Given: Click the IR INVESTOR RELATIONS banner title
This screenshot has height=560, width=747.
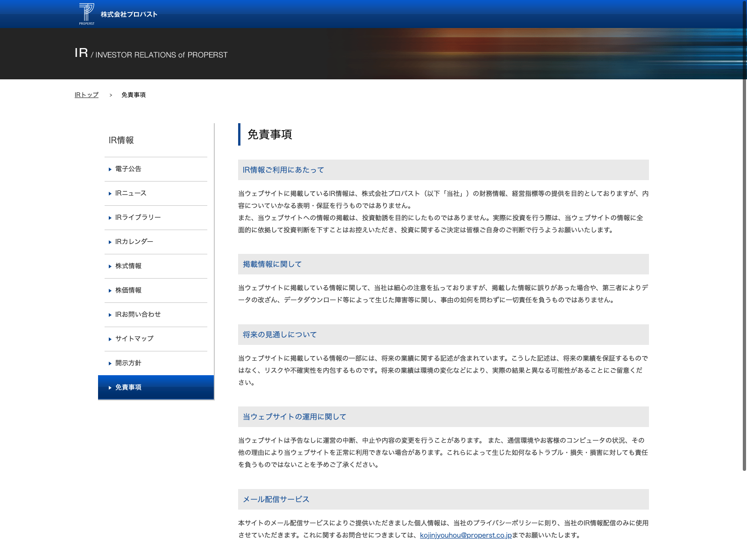Looking at the screenshot, I should [x=151, y=54].
